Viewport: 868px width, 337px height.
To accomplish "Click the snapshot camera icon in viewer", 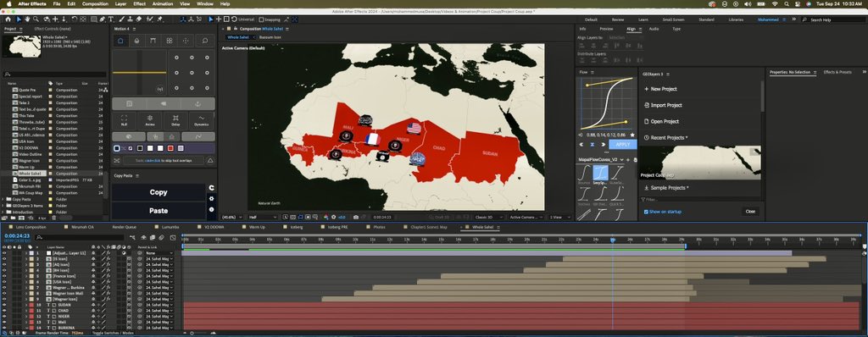I will coord(356,217).
